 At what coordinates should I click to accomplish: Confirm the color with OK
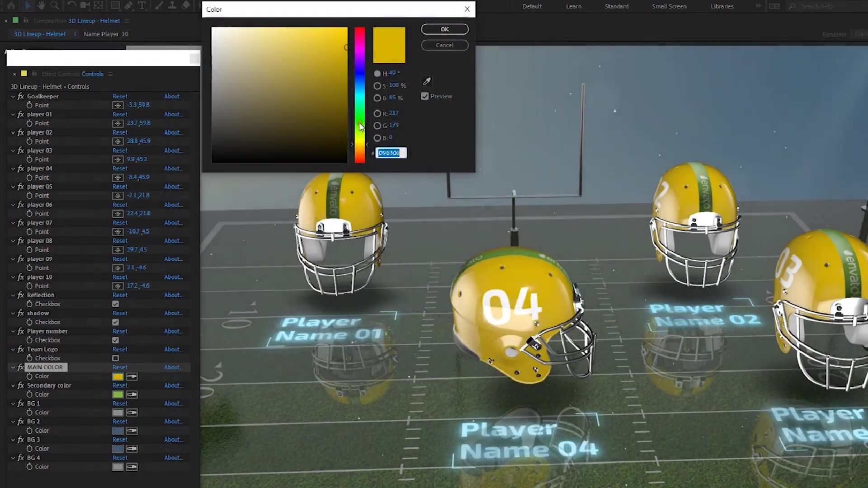tap(445, 29)
